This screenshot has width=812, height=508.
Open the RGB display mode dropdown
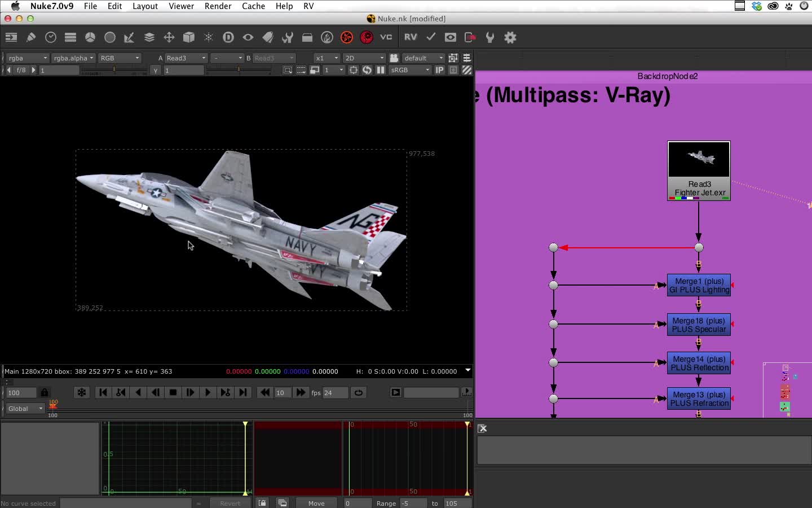(119, 58)
